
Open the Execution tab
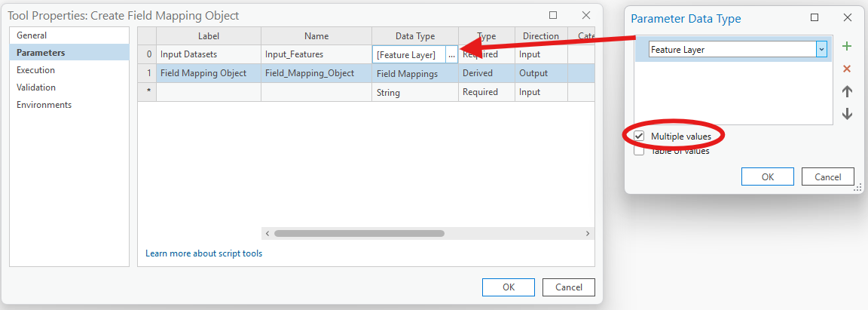pyautogui.click(x=36, y=70)
